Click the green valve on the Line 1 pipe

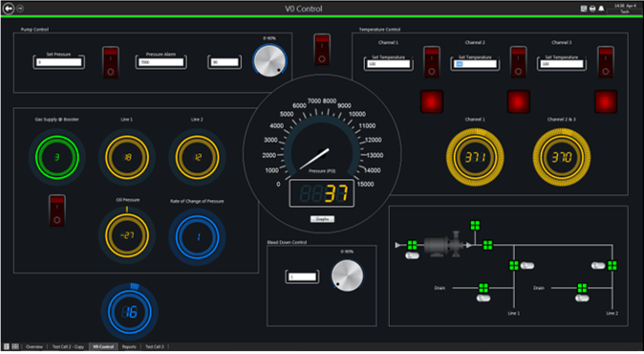click(514, 266)
